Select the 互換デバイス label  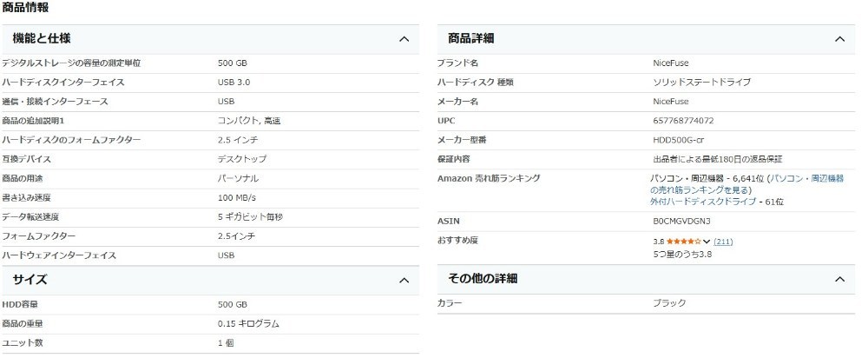pyautogui.click(x=27, y=159)
